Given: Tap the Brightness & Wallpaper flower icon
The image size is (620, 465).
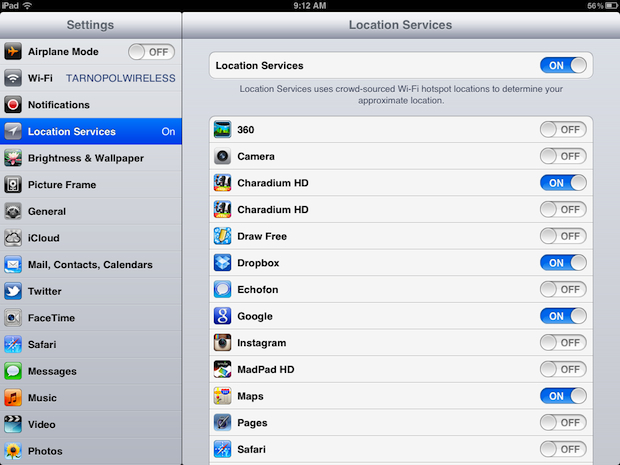Looking at the screenshot, I should tap(13, 158).
